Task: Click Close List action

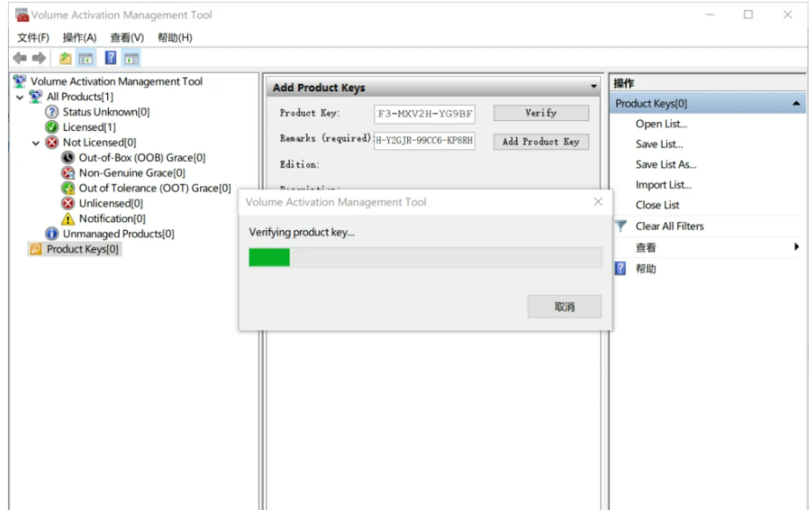Action: (x=658, y=205)
